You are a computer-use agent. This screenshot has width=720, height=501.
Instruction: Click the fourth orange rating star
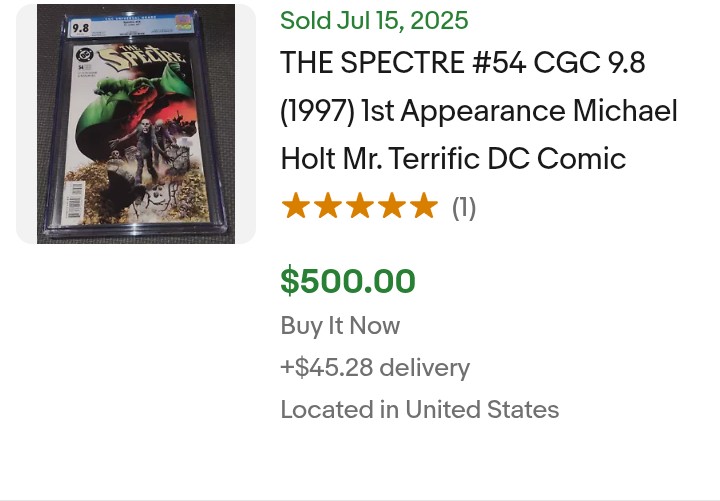pyautogui.click(x=392, y=206)
